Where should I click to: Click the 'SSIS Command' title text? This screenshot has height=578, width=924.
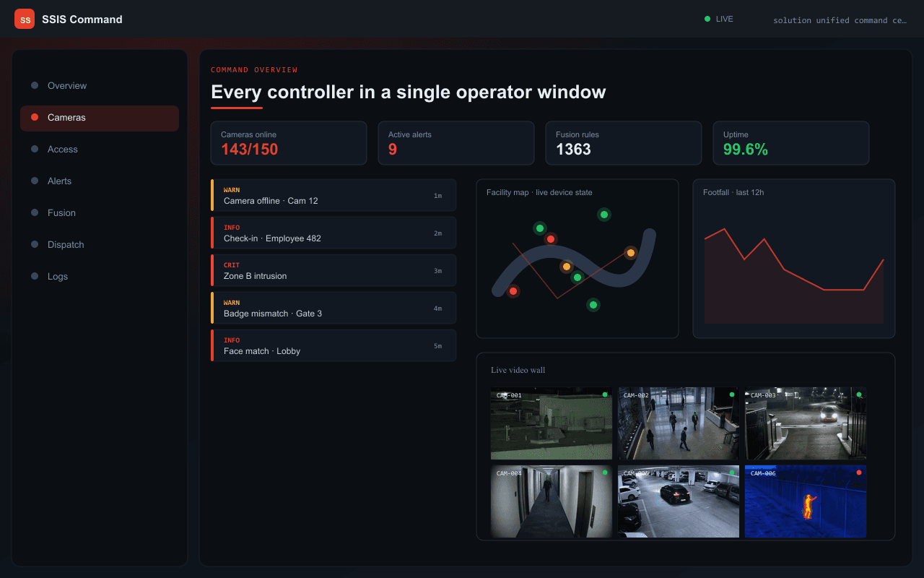(x=82, y=20)
